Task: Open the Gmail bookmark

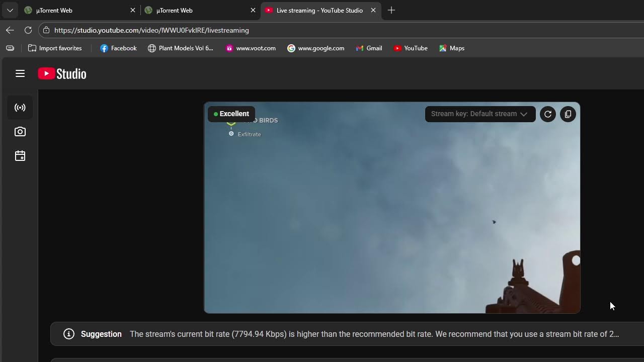Action: click(369, 48)
